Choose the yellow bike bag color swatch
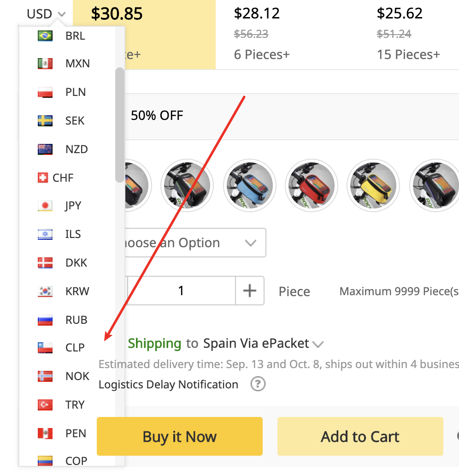The height and width of the screenshot is (476, 459). click(x=373, y=185)
